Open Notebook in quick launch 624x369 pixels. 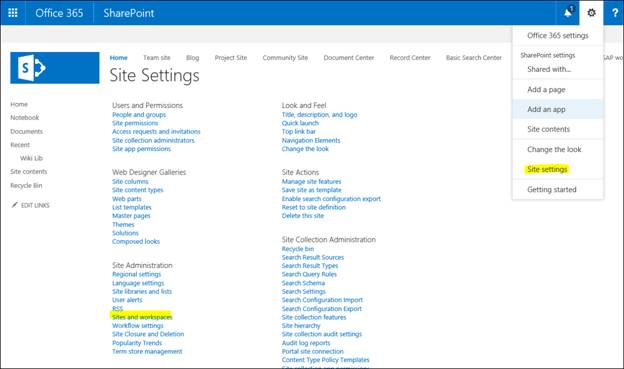click(x=25, y=118)
